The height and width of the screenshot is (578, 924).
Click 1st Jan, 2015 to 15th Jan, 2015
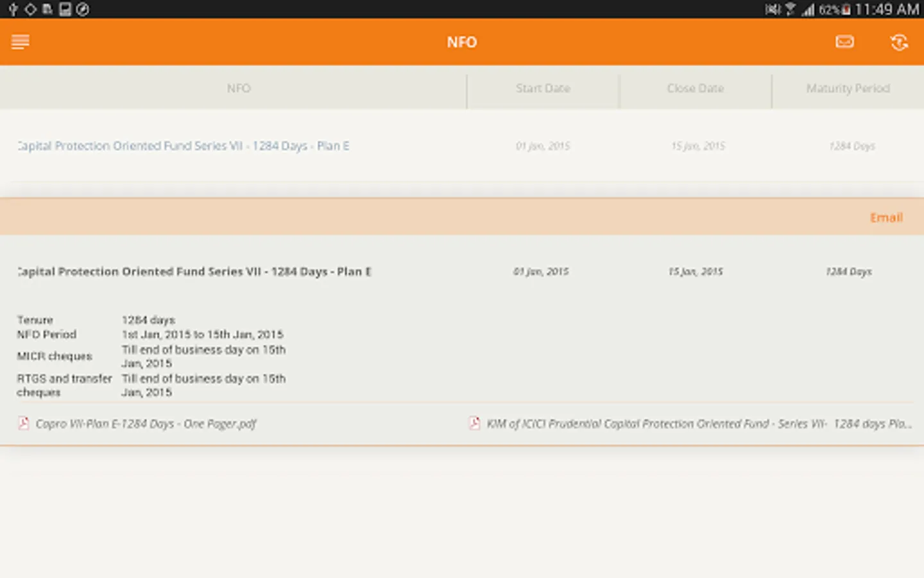pyautogui.click(x=202, y=335)
